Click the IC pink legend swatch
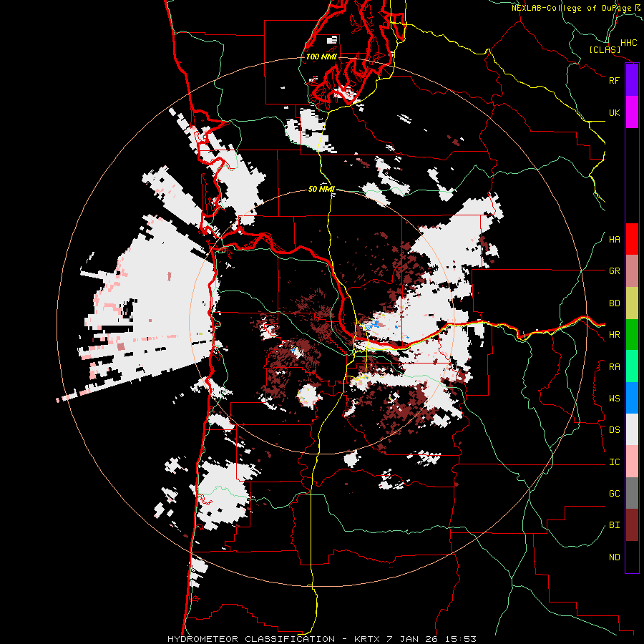 pos(632,462)
